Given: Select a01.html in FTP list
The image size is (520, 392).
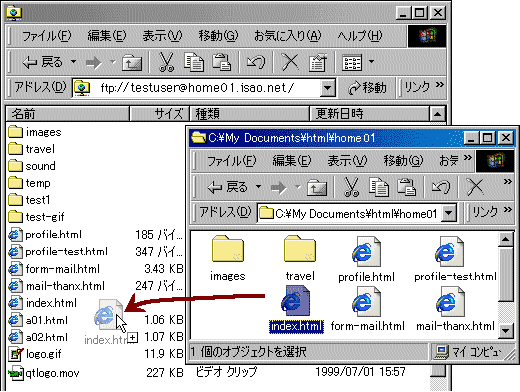Looking at the screenshot, I should [38, 320].
